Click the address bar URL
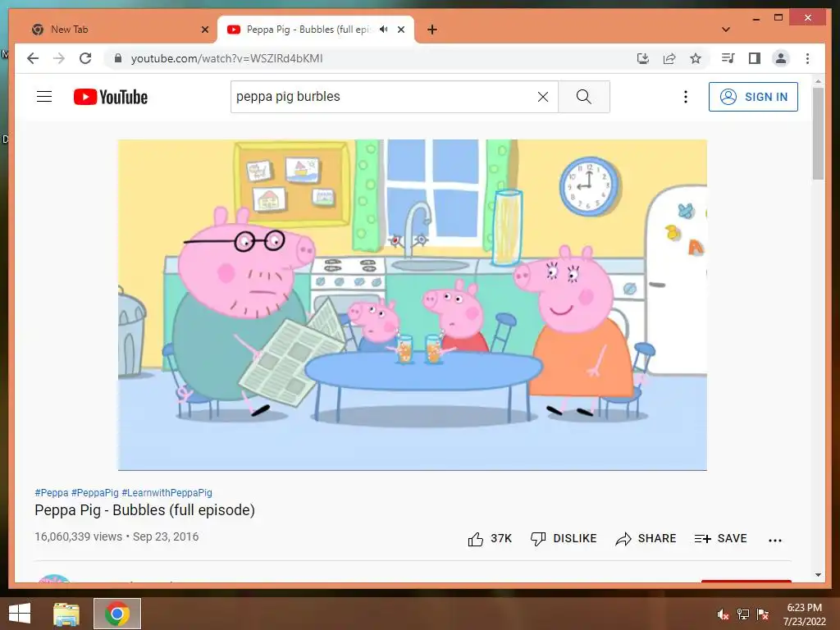Viewport: 840px width, 630px height. [x=226, y=58]
